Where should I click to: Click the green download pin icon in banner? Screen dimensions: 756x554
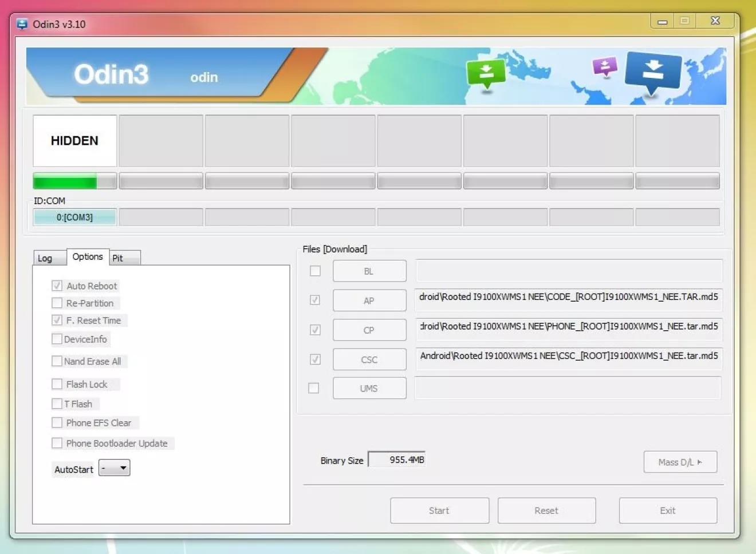tap(486, 74)
